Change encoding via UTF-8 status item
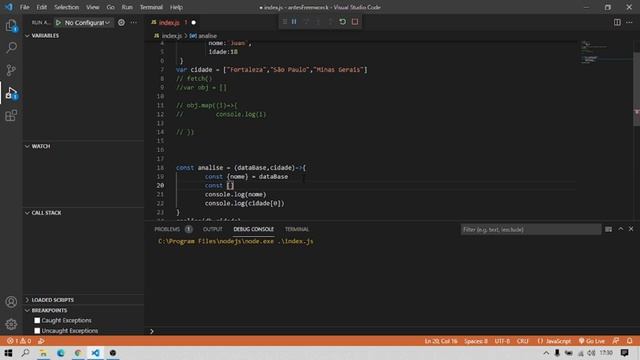The height and width of the screenshot is (360, 640). (502, 341)
